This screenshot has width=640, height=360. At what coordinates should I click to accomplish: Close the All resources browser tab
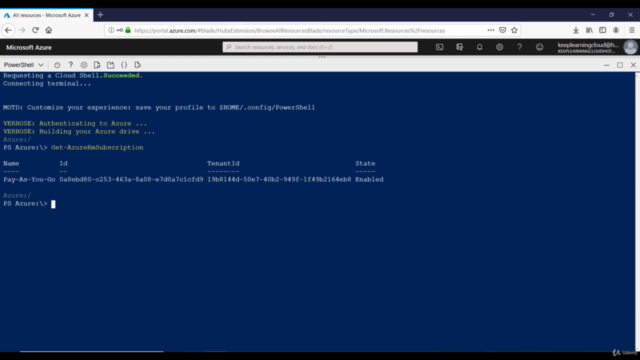87,15
